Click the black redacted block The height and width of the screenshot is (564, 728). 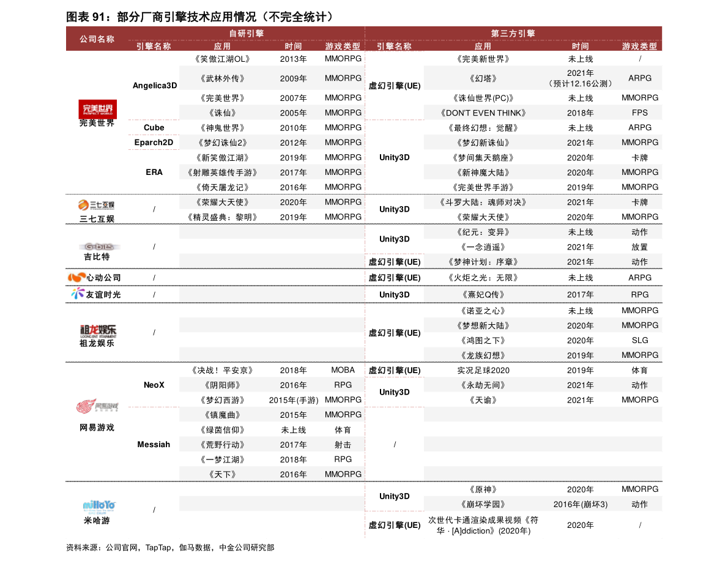click(x=394, y=443)
